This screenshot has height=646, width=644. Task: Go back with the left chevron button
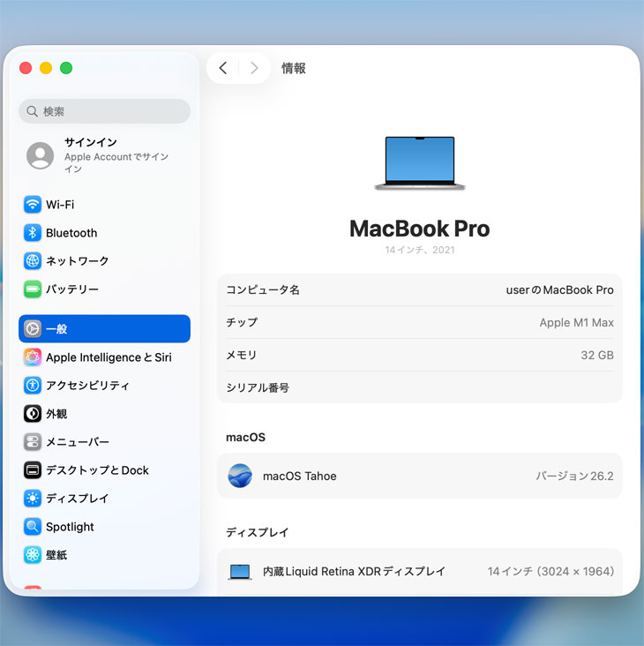[x=223, y=68]
